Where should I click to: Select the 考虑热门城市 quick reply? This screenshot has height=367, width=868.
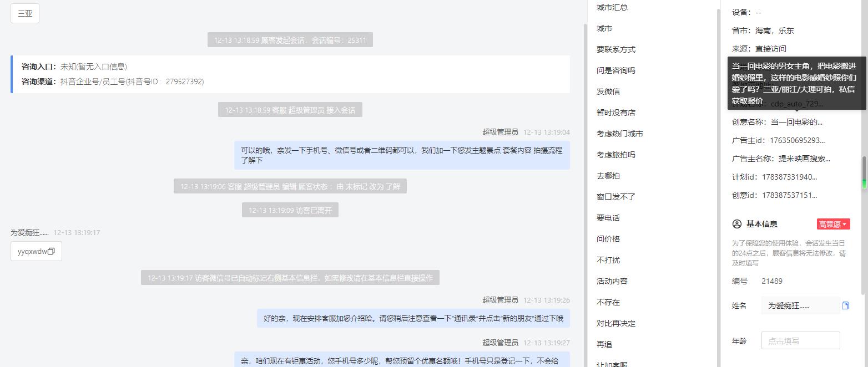coord(620,134)
